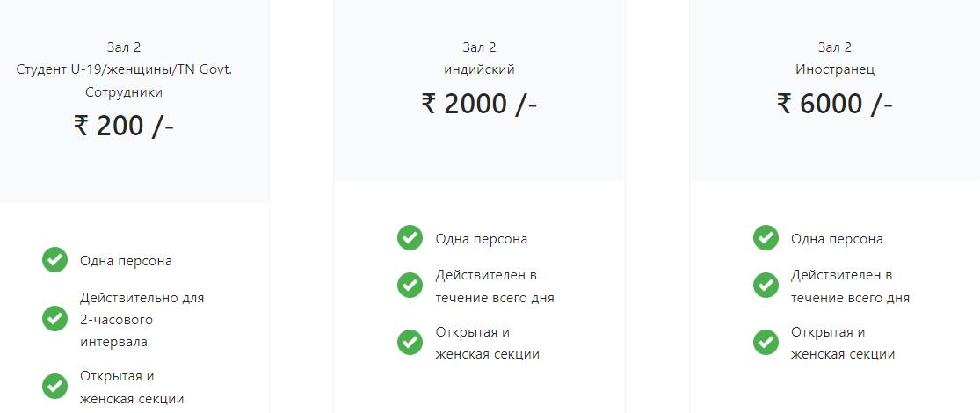Select the ₹ 200 /- price heading
The image size is (980, 413).
[x=124, y=126]
